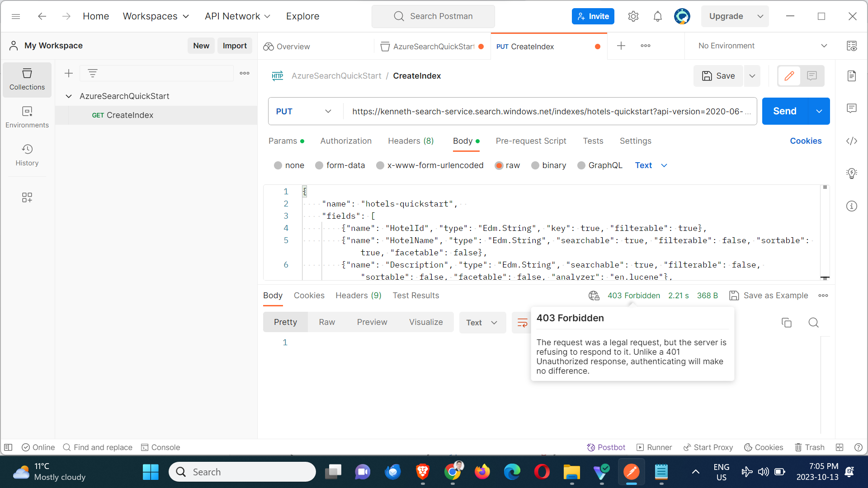Viewport: 868px width, 488px height.
Task: Open the Environments sidebar panel
Action: (27, 117)
